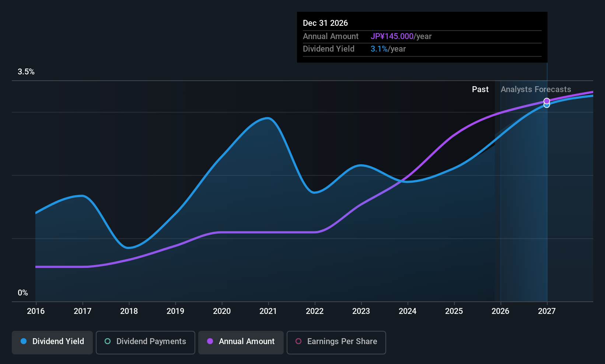Image resolution: width=605 pixels, height=364 pixels.
Task: Click the blue Dividend Yield legend dot
Action: [24, 341]
